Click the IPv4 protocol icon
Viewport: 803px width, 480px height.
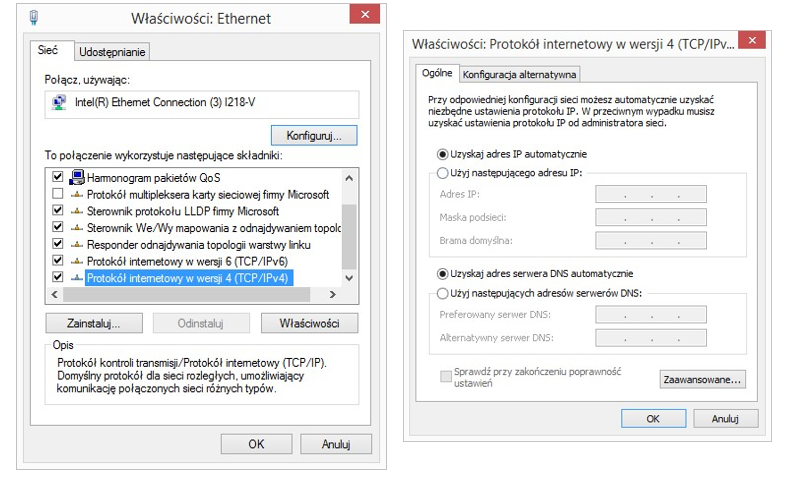tap(76, 278)
